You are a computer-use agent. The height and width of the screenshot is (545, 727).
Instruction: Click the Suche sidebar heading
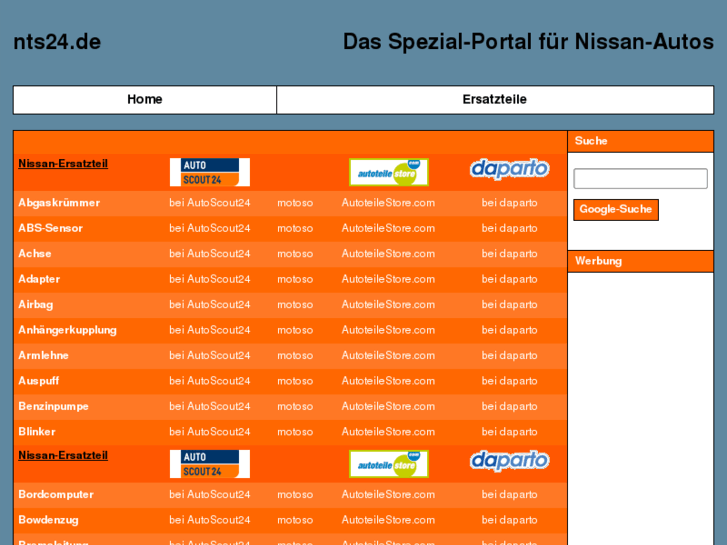pos(591,141)
